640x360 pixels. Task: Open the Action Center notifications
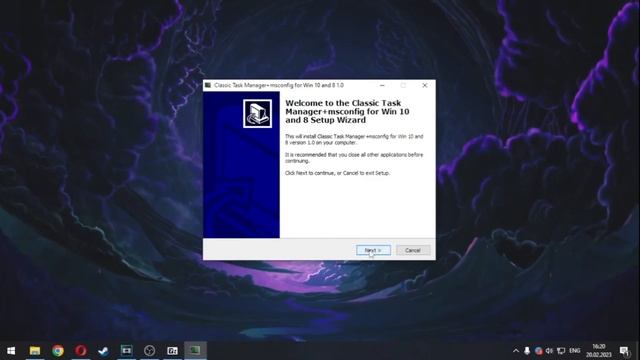pos(624,351)
